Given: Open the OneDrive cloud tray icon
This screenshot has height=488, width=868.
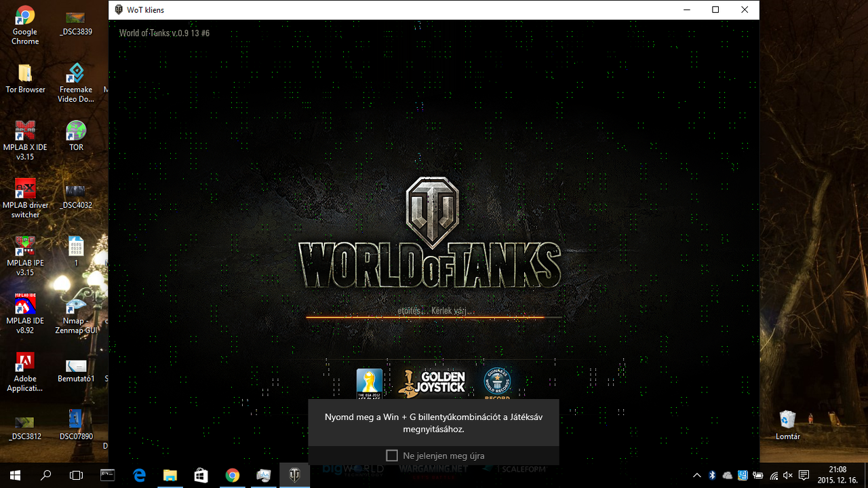Looking at the screenshot, I should [728, 475].
